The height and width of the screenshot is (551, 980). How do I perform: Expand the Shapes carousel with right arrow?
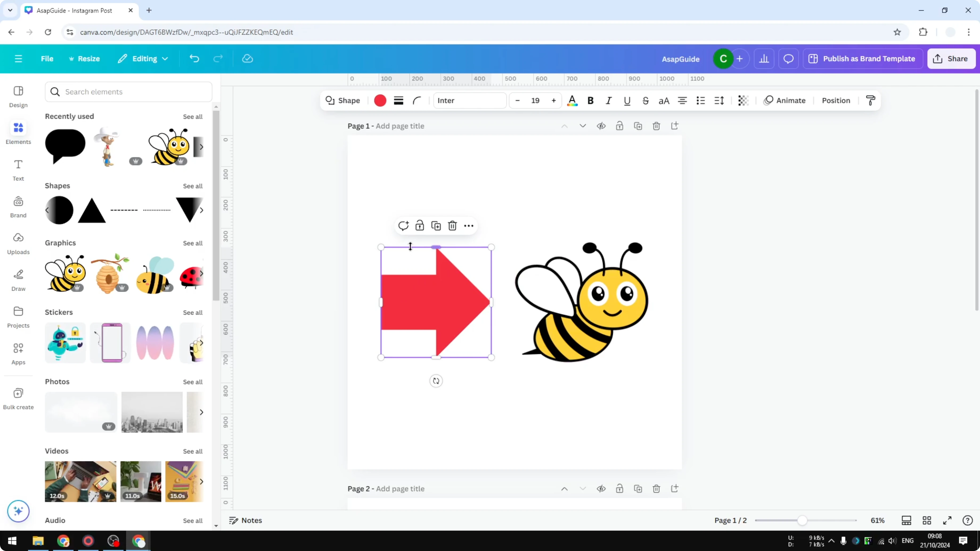(x=201, y=210)
